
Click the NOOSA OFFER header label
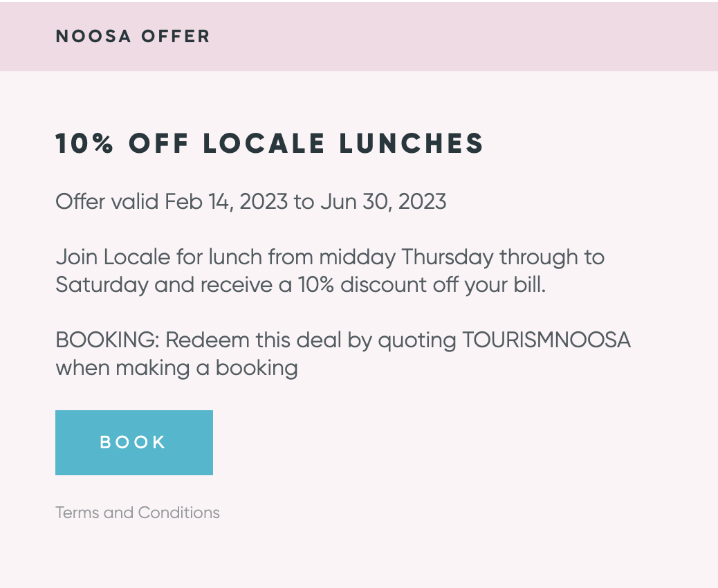tap(133, 36)
